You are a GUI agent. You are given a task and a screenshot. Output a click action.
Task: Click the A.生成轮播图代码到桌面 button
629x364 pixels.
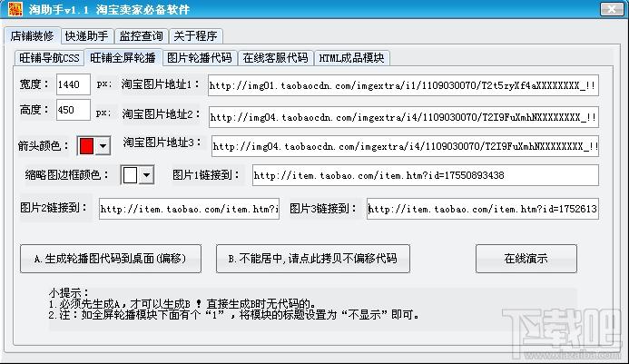point(111,259)
